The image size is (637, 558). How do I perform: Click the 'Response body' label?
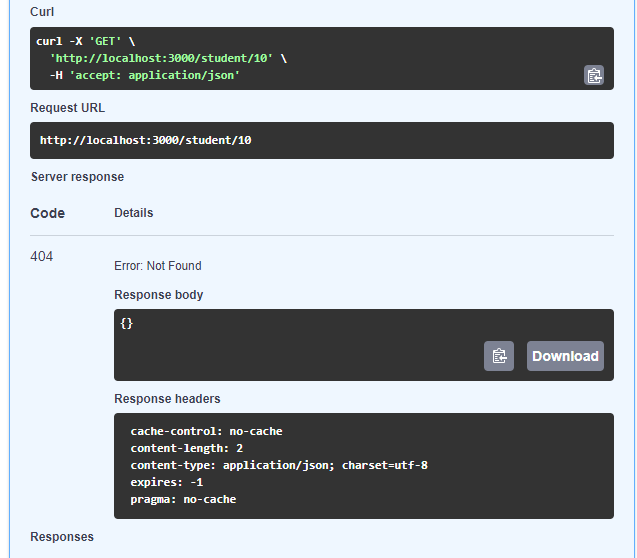[x=158, y=295]
